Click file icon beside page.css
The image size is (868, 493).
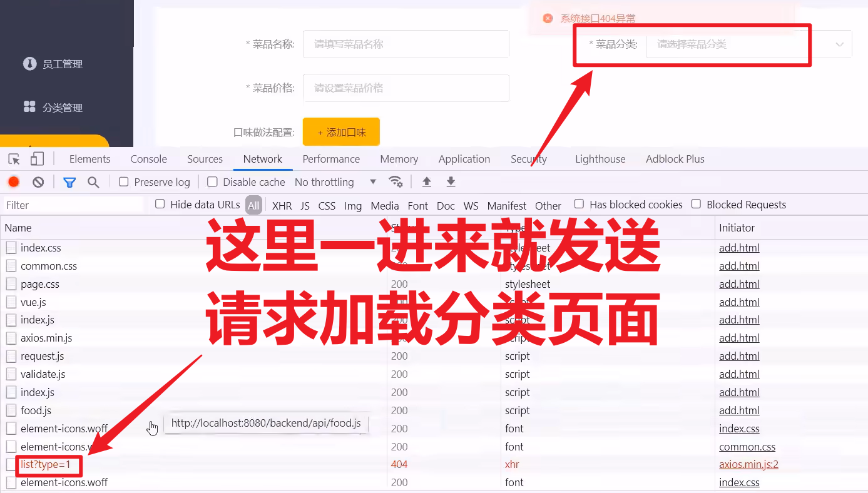coord(11,284)
